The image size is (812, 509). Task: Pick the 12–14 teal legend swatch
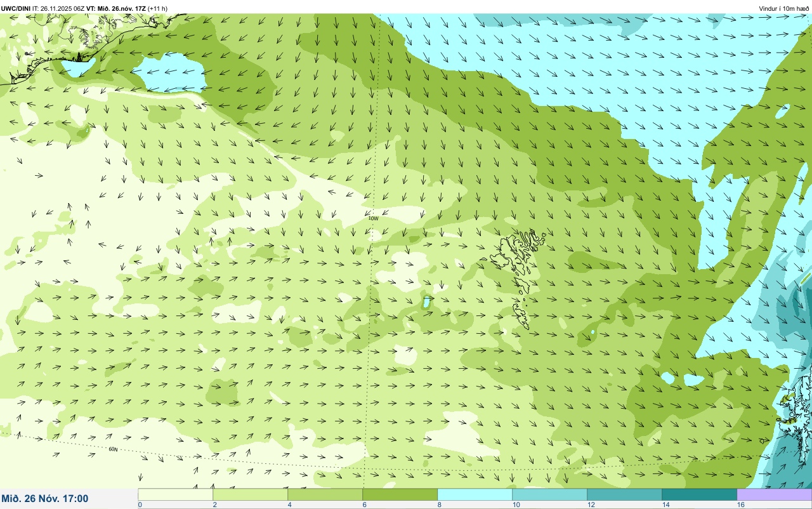(624, 494)
